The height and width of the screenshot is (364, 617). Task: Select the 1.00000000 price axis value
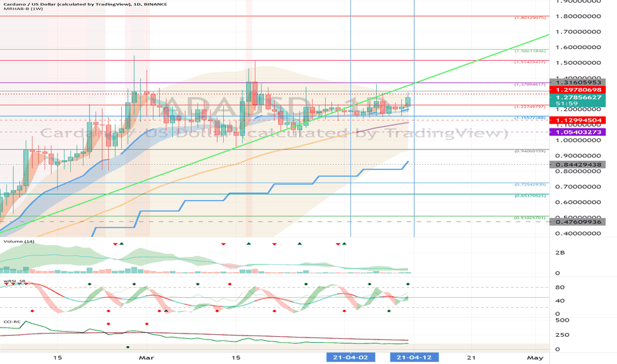click(578, 140)
